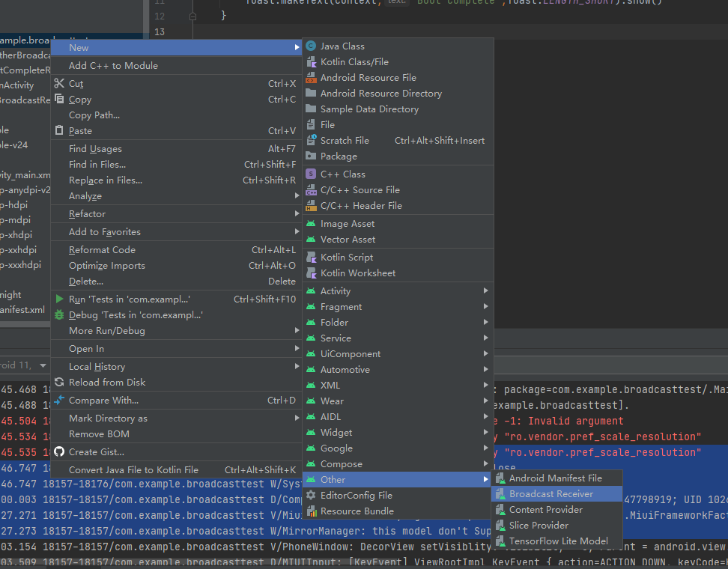This screenshot has height=569, width=728.
Task: Expand the Analyze submenu arrow
Action: tap(297, 196)
